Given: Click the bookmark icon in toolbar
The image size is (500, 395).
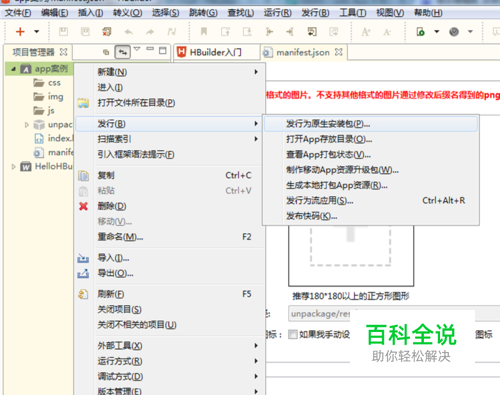Looking at the screenshot, I should pyautogui.click(x=204, y=32).
